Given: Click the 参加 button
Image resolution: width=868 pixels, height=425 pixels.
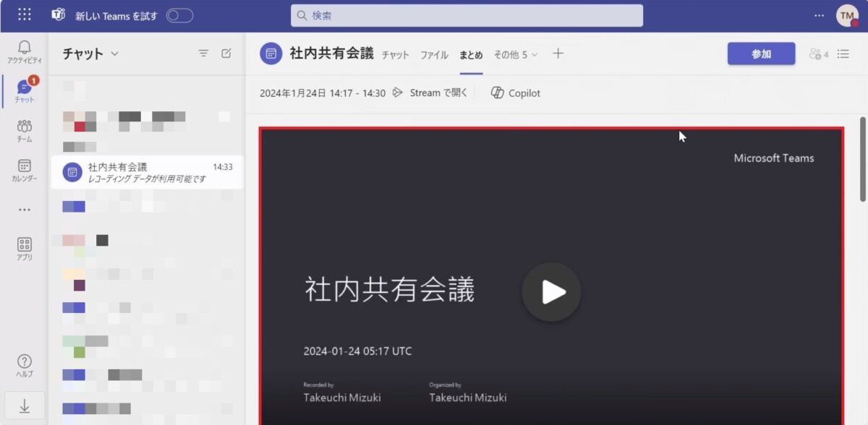Looking at the screenshot, I should [761, 53].
